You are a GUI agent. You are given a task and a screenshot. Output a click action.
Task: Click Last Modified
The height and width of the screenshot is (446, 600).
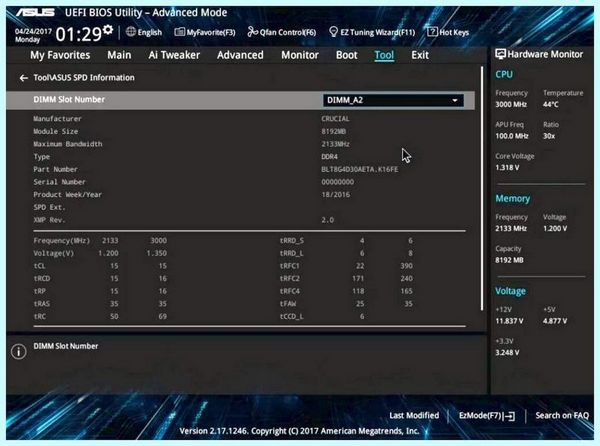[414, 415]
